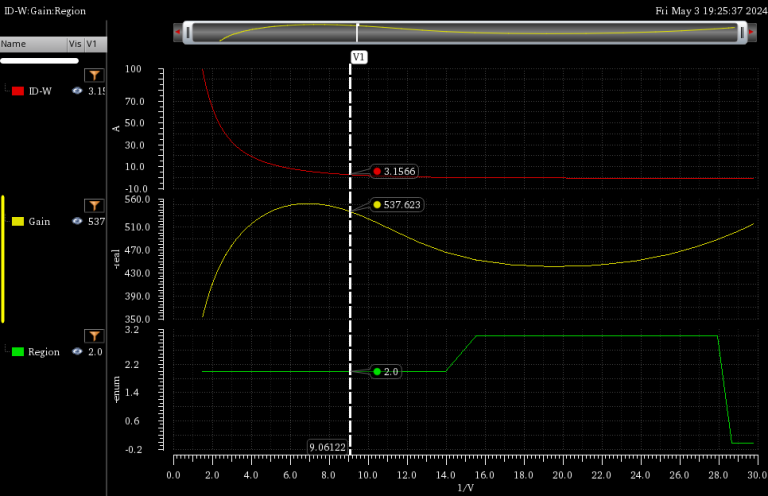Viewport: 768px width, 496px height.
Task: Click the Vis column header
Action: 75,44
